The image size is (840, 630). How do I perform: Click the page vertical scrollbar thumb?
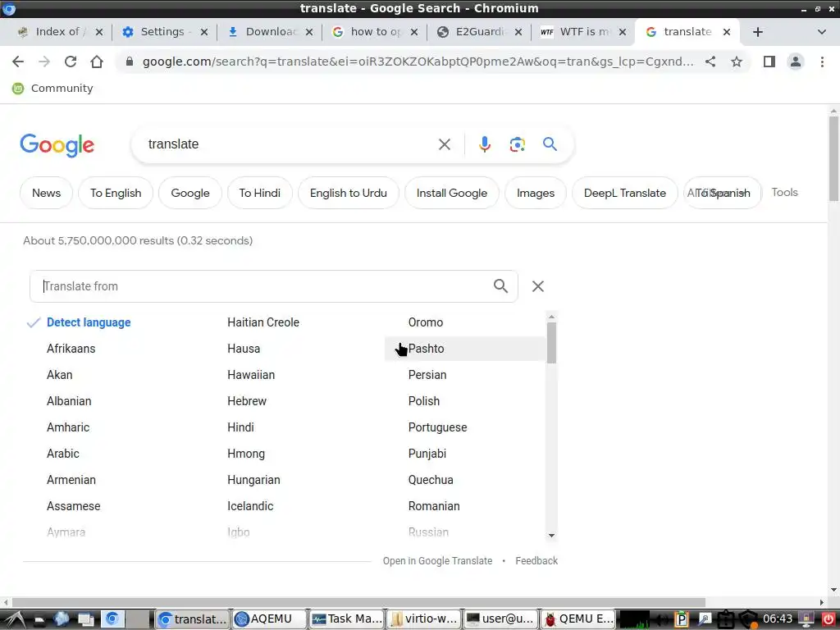coord(833,158)
